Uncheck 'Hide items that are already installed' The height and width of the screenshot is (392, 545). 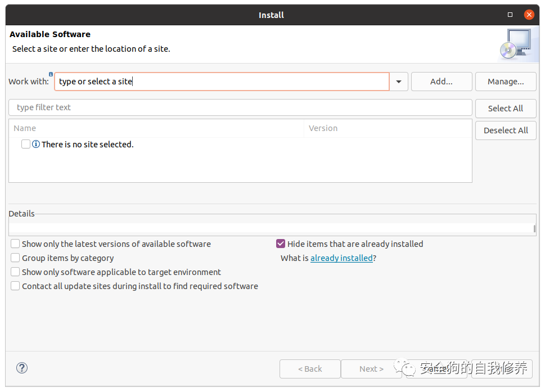[x=281, y=244]
